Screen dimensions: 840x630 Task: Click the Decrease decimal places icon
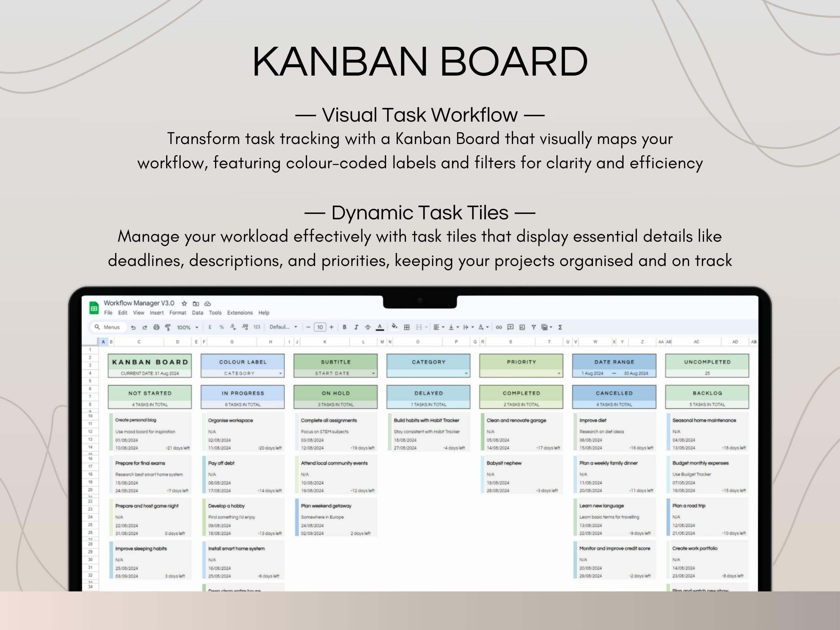pyautogui.click(x=233, y=327)
